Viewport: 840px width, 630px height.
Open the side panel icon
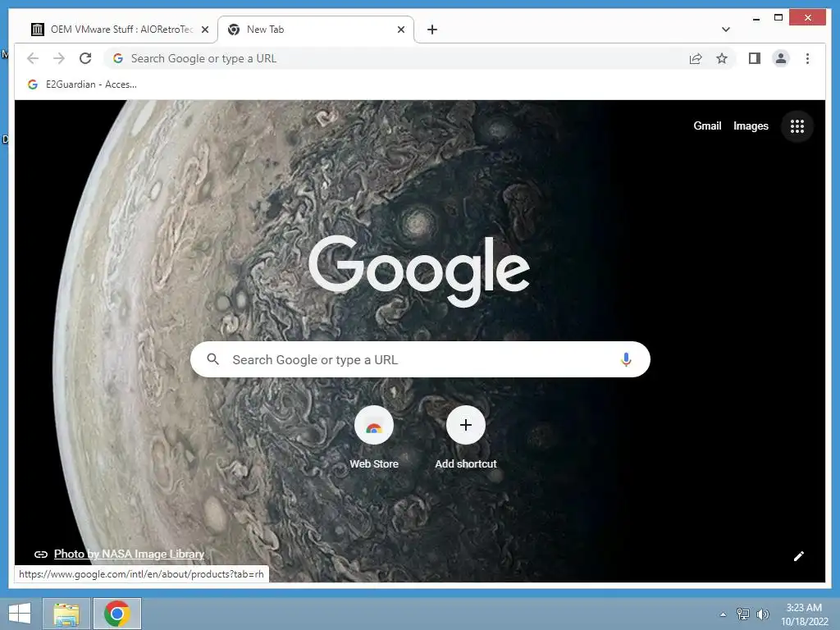[755, 58]
